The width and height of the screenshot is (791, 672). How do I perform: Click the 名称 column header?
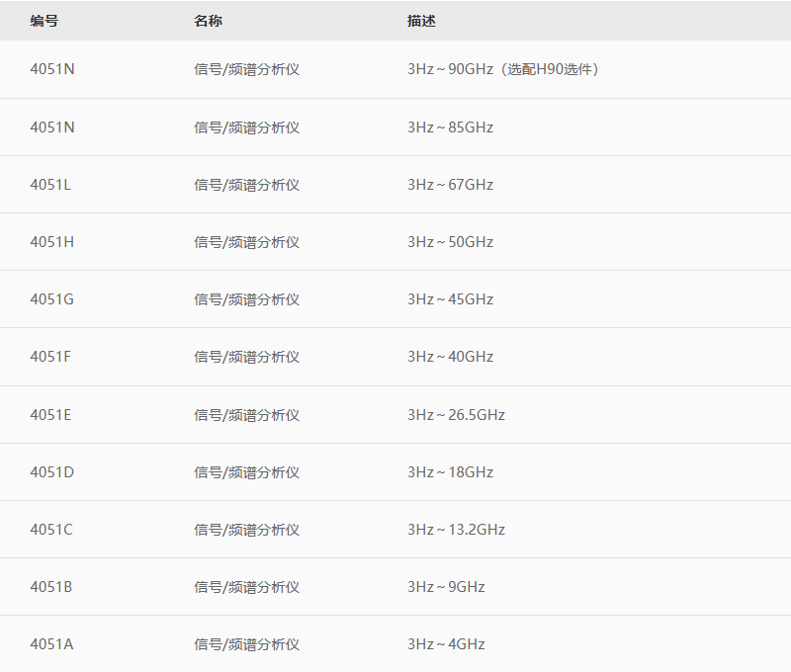pyautogui.click(x=209, y=21)
